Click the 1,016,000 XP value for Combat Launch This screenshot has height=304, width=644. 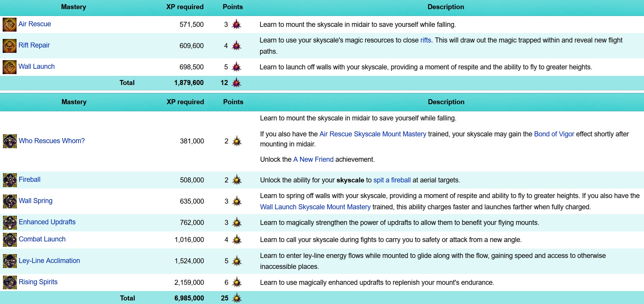pos(189,240)
